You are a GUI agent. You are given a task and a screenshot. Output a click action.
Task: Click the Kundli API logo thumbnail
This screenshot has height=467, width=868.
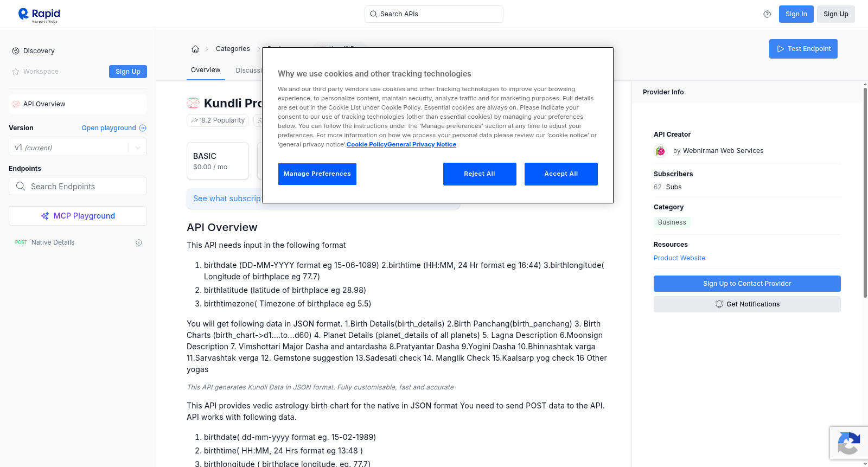[193, 103]
